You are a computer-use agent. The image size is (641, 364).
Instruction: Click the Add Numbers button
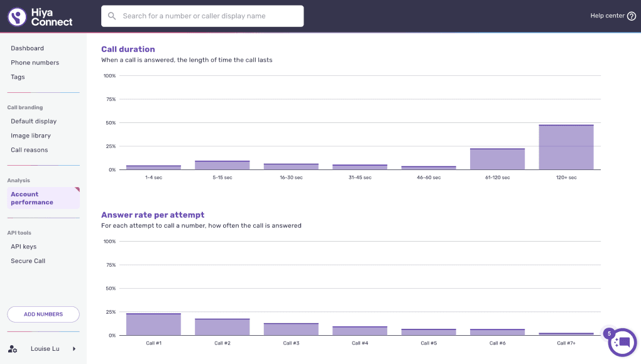43,314
